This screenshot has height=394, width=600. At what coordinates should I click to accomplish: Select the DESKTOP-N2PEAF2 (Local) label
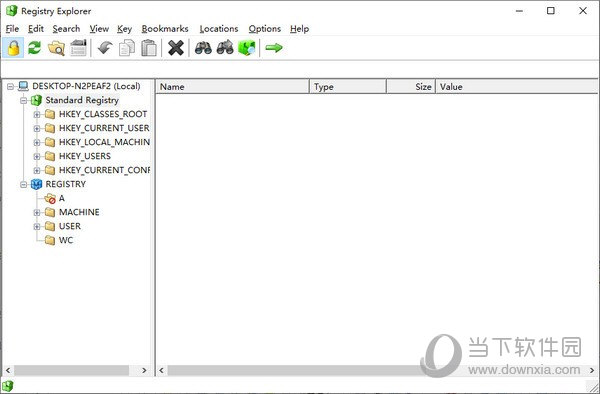[86, 86]
